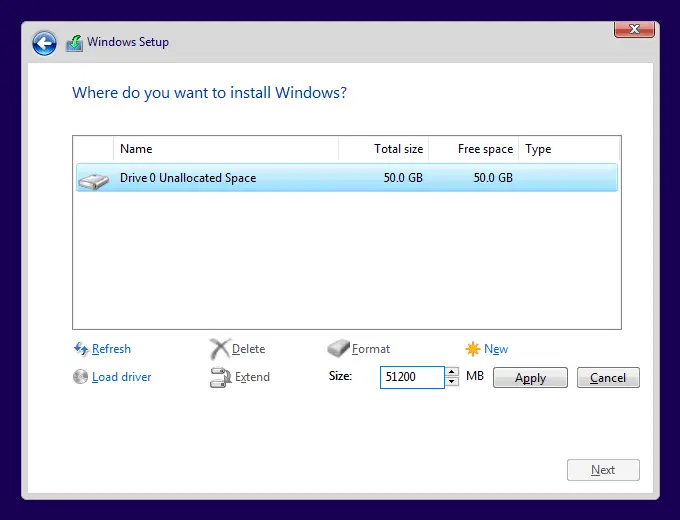Screen dimensions: 680x520
Task: Click the Refresh link
Action: click(111, 349)
